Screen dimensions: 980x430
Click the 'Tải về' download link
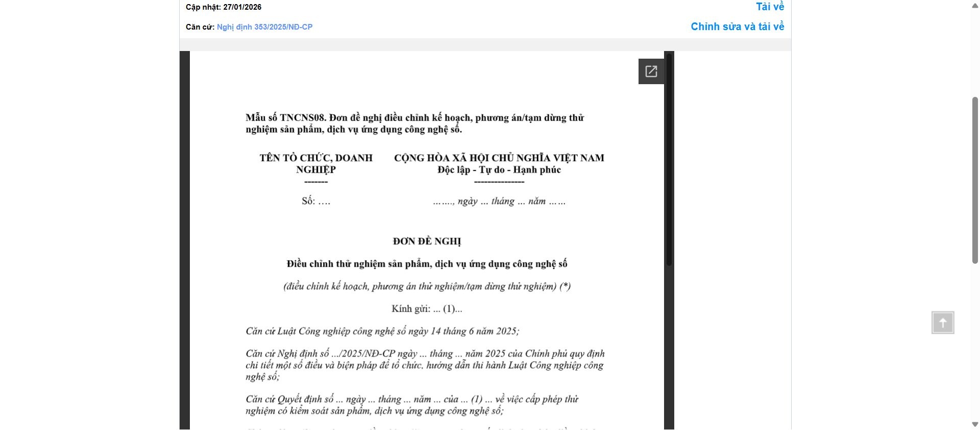(x=770, y=7)
